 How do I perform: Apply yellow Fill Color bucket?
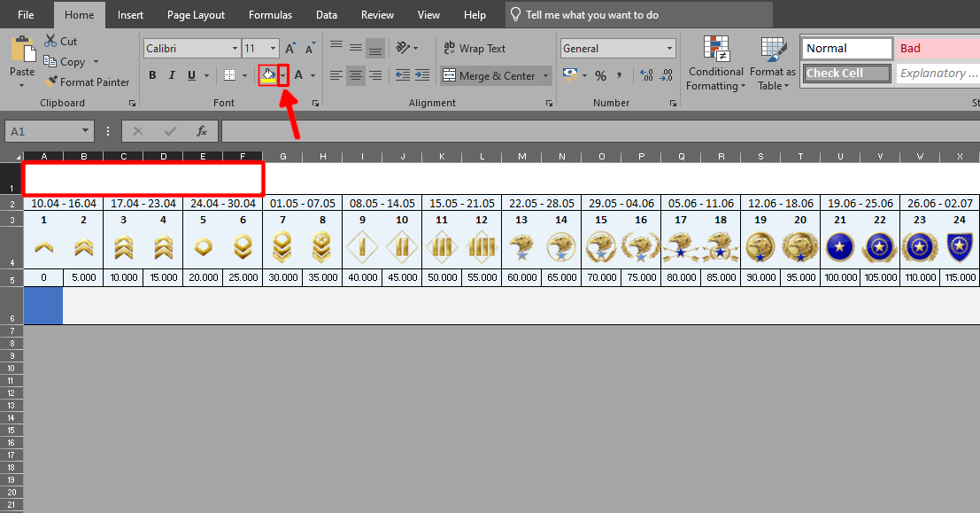(x=268, y=75)
